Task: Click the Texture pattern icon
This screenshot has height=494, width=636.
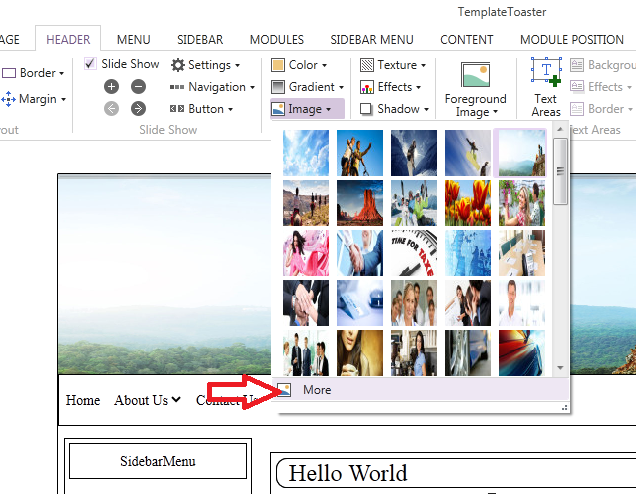Action: pyautogui.click(x=367, y=65)
